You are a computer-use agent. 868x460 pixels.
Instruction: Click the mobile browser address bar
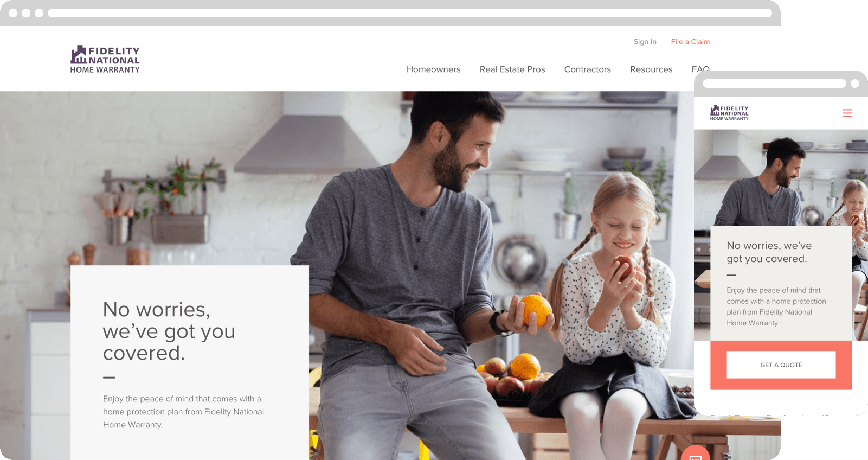(x=774, y=84)
